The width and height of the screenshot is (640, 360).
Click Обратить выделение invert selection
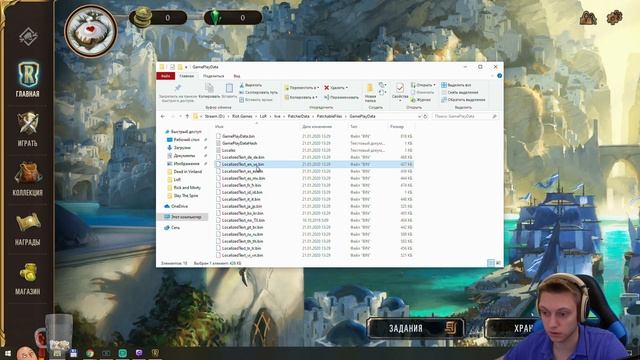(x=463, y=100)
